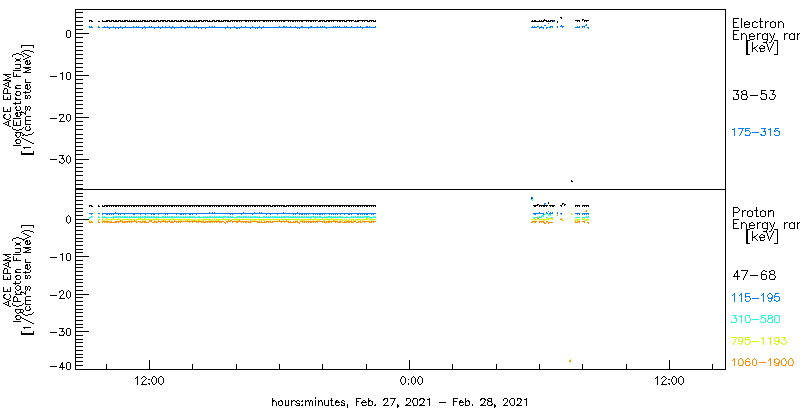The image size is (800, 410).
Task: Click the 47-68 proton energy legend label
Action: [x=754, y=276]
